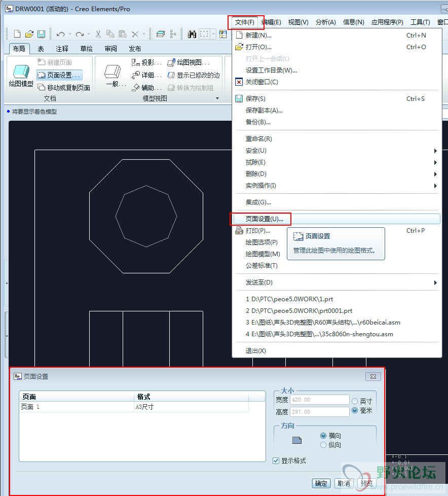This screenshot has width=448, height=496.
Task: Toggle the 显示格式 checkbox
Action: click(276, 460)
